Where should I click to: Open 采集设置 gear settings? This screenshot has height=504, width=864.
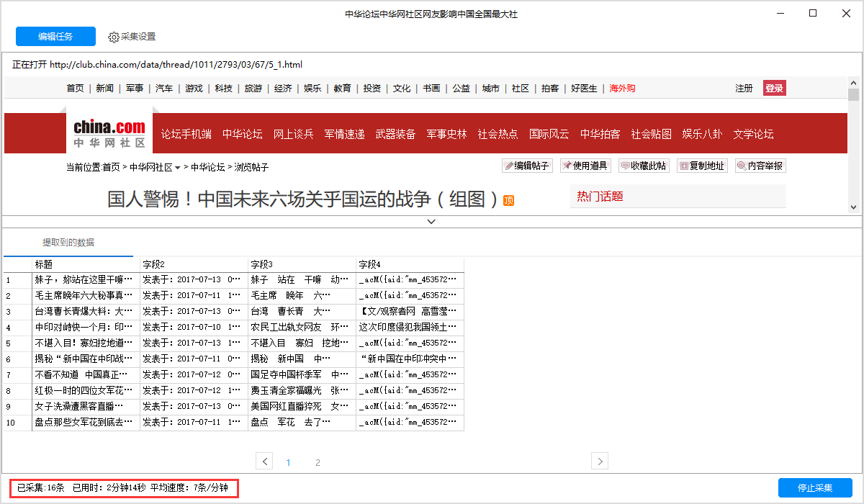point(132,37)
